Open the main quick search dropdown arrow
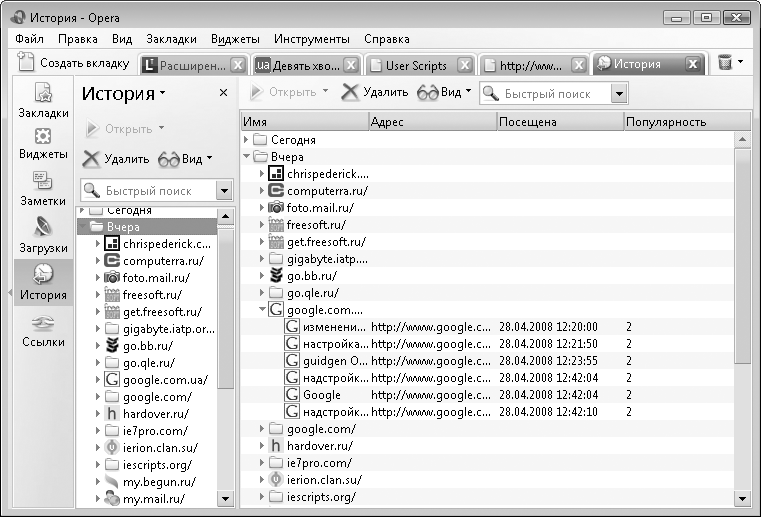The height and width of the screenshot is (517, 761). coord(619,93)
